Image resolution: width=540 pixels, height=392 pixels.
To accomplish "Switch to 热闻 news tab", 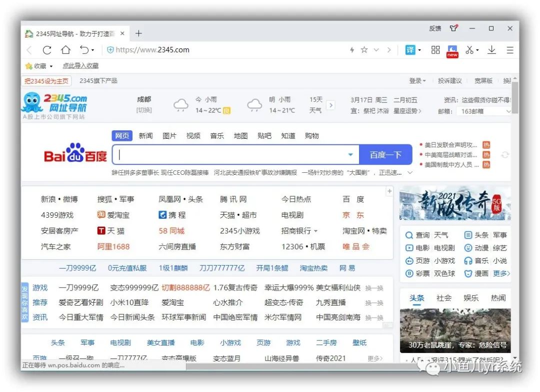I will pos(498,298).
